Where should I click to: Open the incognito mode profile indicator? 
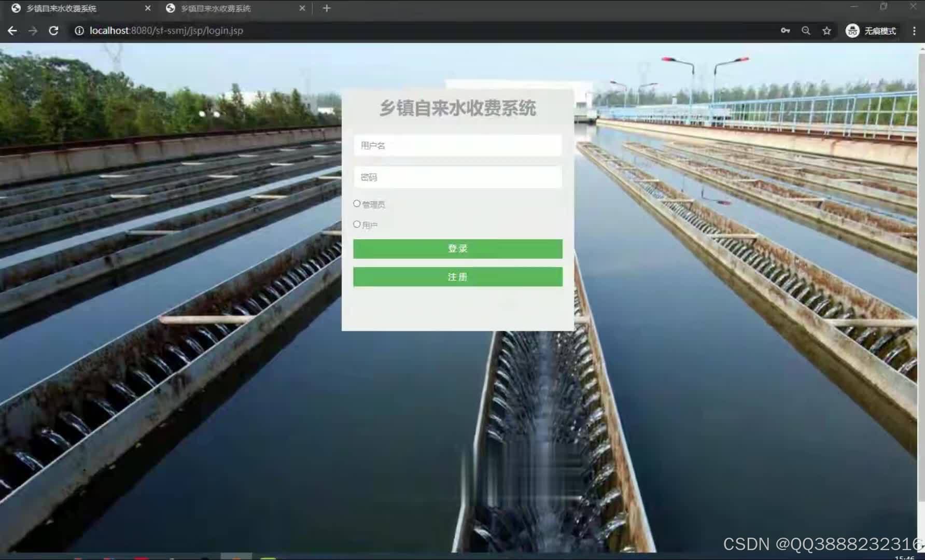tap(871, 31)
